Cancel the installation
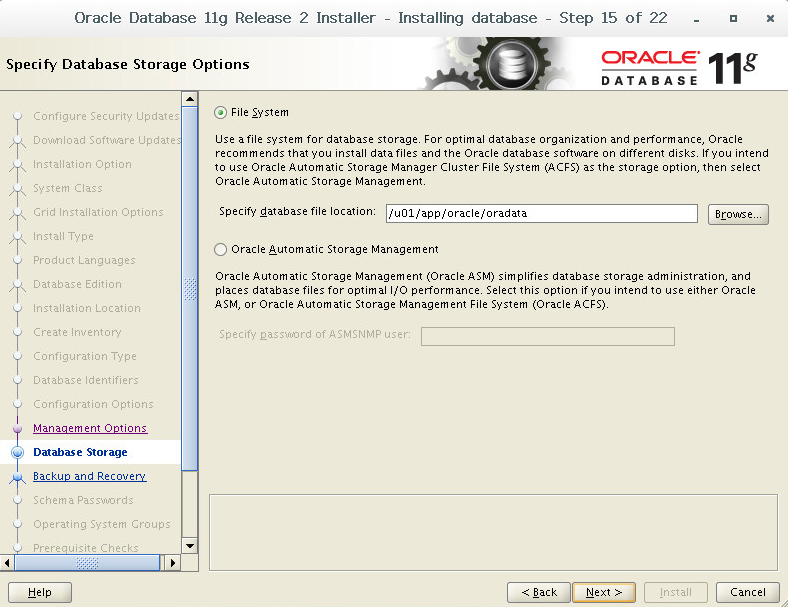 tap(747, 592)
